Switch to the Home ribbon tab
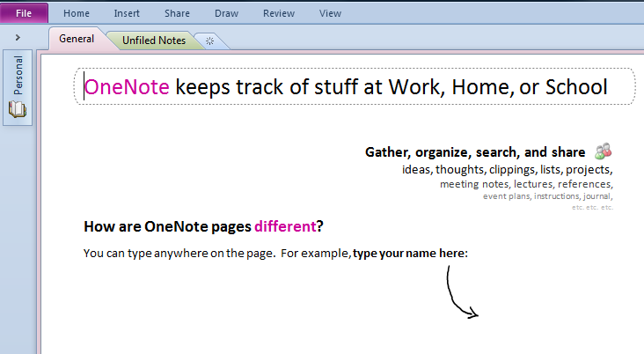Image resolution: width=644 pixels, height=354 pixels. [x=77, y=13]
